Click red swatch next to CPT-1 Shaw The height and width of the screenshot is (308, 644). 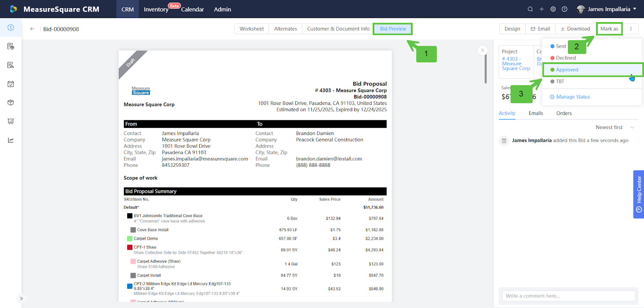tap(130, 247)
